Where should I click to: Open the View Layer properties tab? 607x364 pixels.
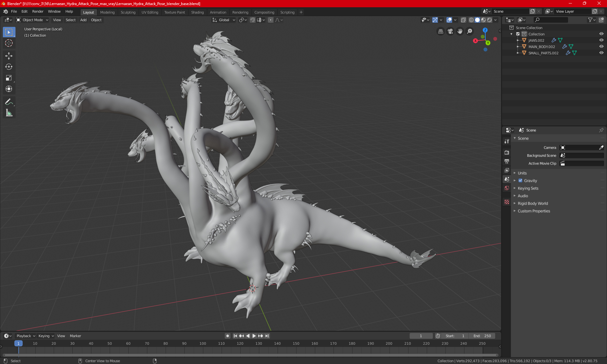[x=507, y=170]
